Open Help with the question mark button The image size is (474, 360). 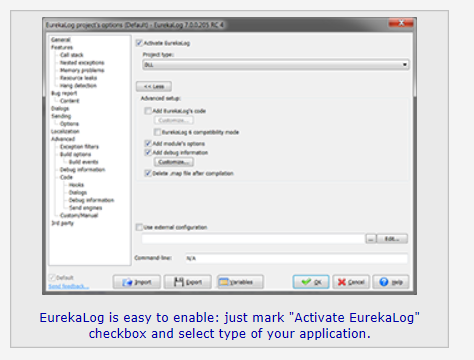point(391,282)
